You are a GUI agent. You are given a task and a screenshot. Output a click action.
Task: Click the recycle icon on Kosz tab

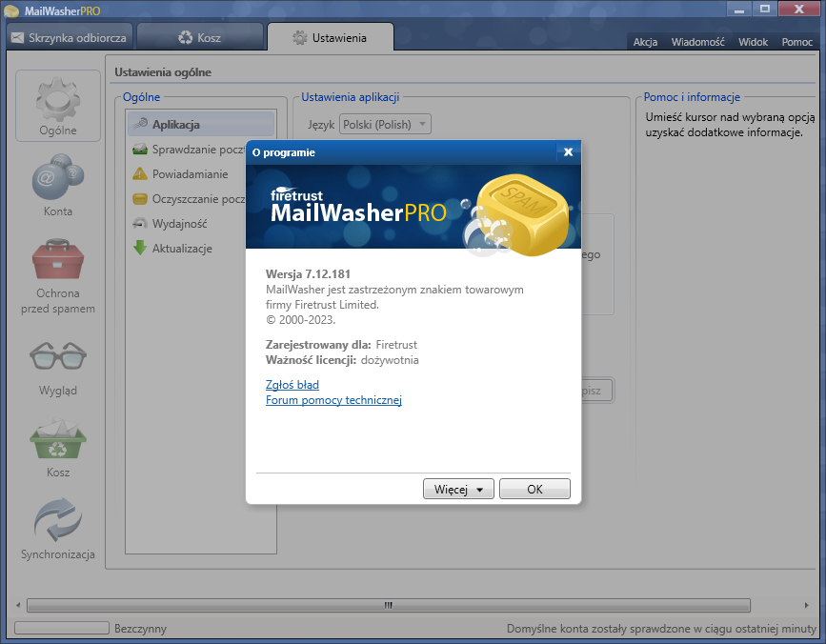point(186,37)
